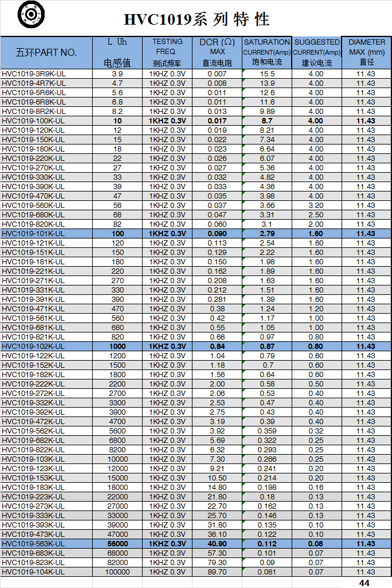Select saturation current value 0.112
Viewport: 392px width, 588px height.
tap(267, 544)
